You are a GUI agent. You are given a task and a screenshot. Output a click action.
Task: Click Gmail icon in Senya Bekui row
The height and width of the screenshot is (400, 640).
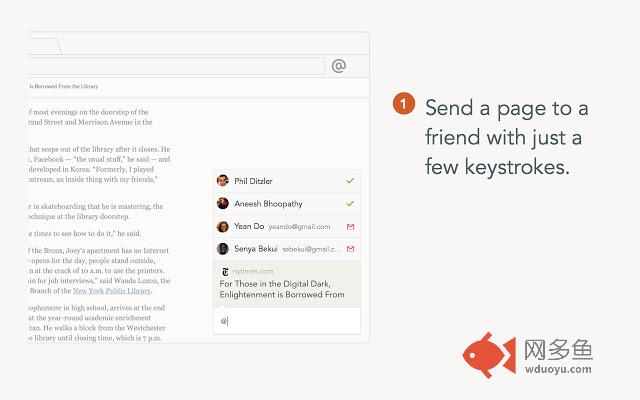click(350, 249)
